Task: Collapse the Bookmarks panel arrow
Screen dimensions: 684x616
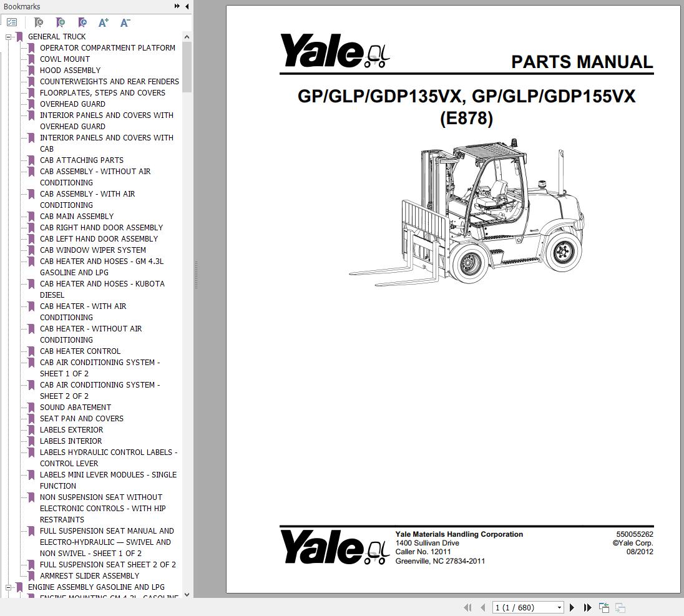Action: tap(187, 6)
